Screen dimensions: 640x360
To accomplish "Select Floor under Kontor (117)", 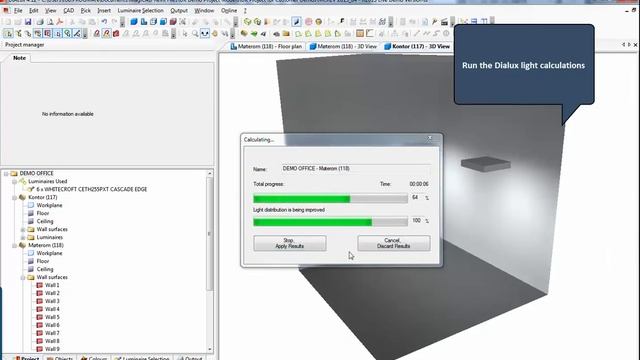I will 43,213.
